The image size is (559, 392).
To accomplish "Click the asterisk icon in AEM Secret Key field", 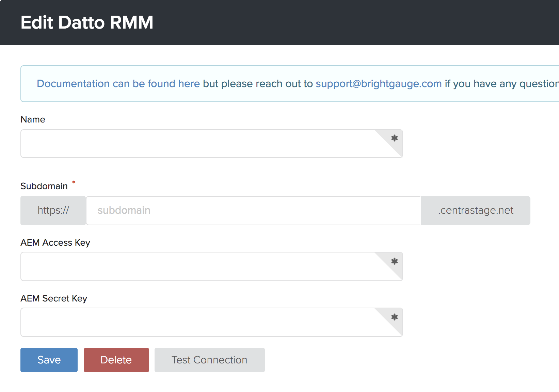I will 395,317.
